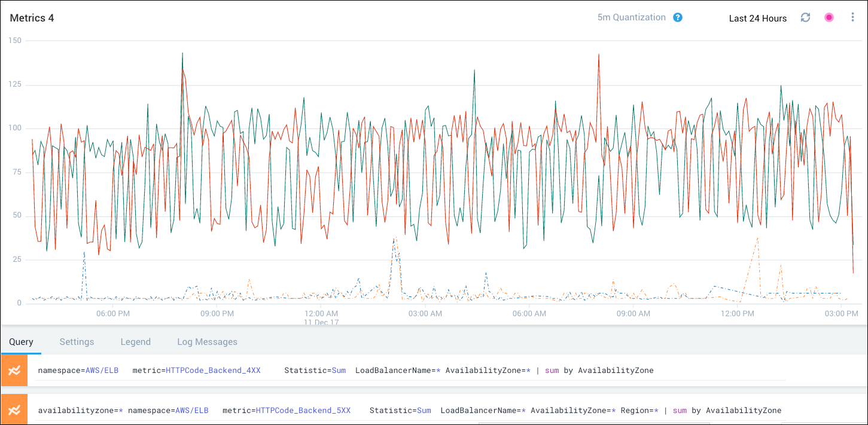Viewport: 868px width, 425px height.
Task: View the Log Messages tab
Action: tap(207, 341)
